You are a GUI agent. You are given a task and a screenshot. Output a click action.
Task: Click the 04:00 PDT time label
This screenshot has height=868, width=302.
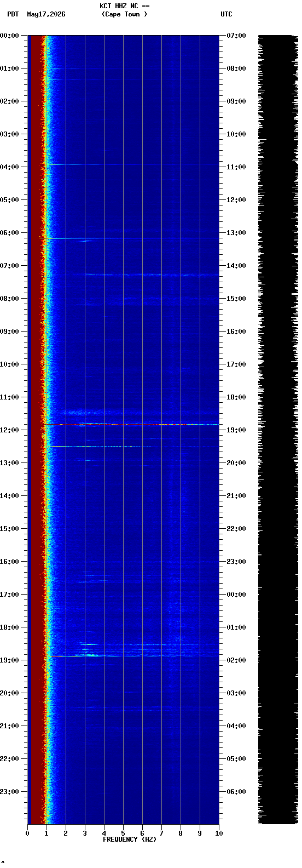[x=10, y=167]
